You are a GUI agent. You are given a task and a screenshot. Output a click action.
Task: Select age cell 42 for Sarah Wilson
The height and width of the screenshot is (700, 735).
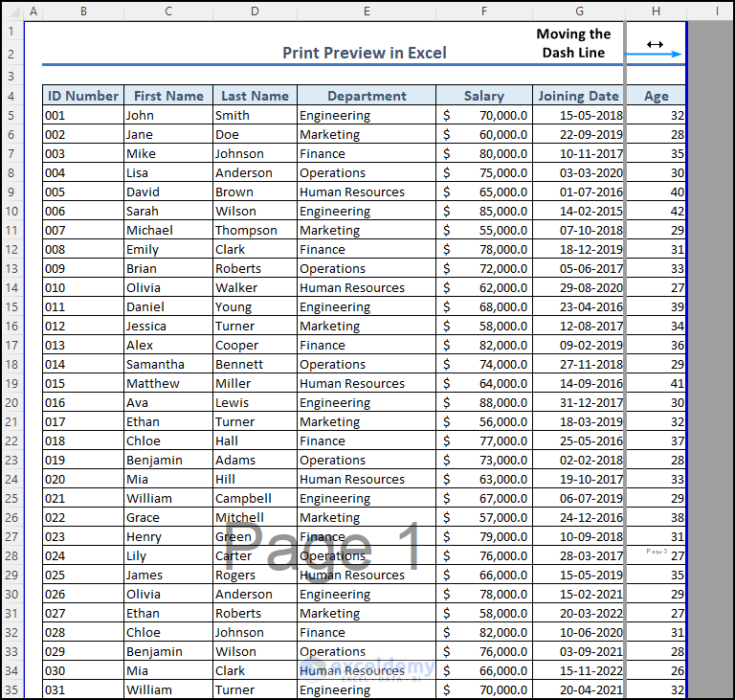tap(656, 212)
